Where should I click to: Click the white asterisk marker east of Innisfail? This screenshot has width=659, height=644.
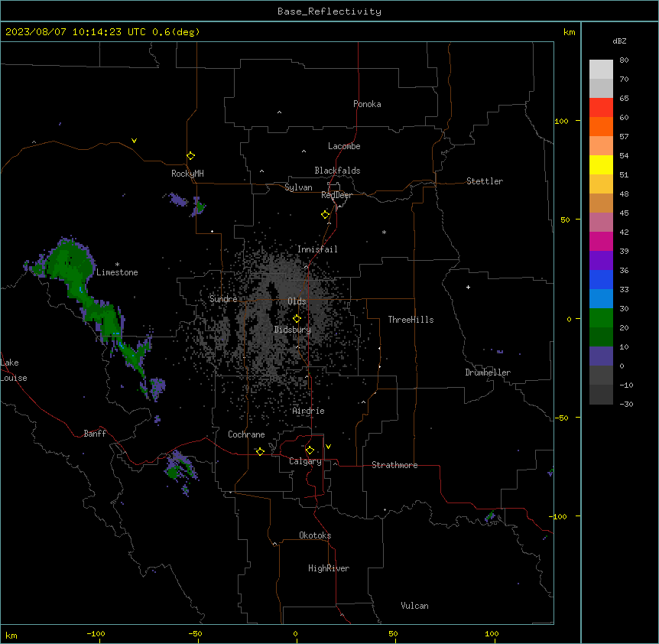click(384, 232)
